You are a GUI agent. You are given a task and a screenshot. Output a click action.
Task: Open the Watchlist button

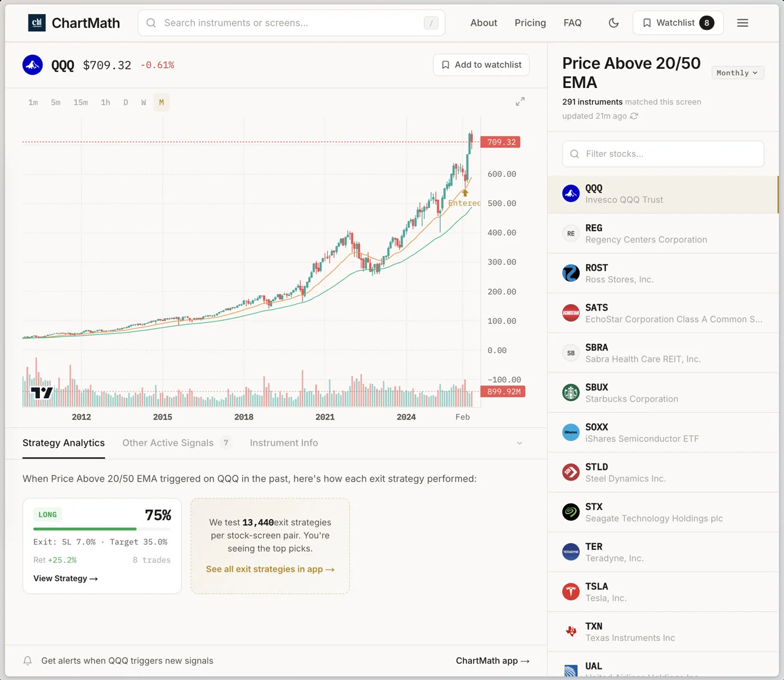[678, 23]
